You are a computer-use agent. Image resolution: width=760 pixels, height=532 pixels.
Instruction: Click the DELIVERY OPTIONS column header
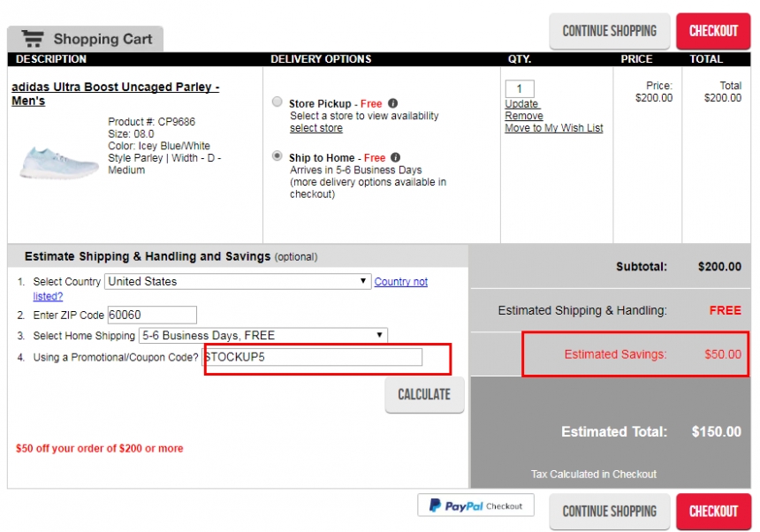[321, 59]
